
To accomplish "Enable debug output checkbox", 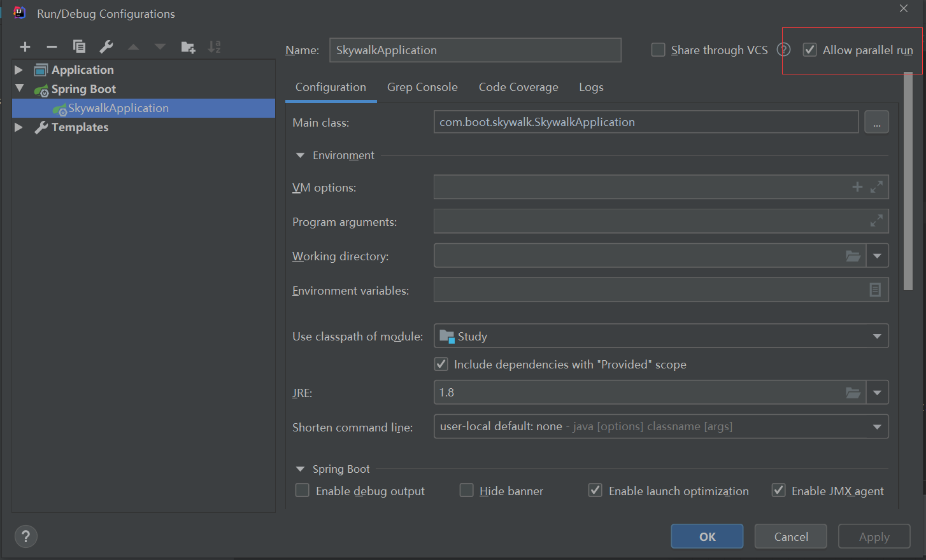I will click(303, 490).
